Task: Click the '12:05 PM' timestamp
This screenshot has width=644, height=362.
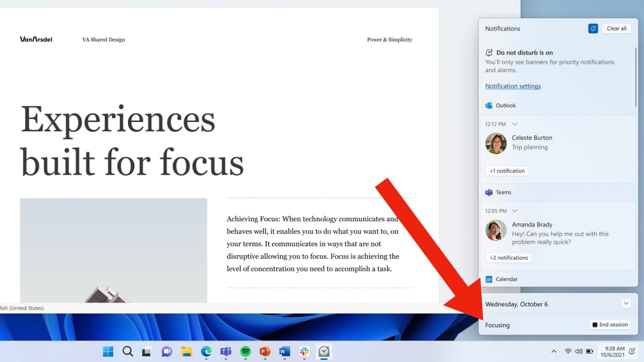Action: (496, 211)
